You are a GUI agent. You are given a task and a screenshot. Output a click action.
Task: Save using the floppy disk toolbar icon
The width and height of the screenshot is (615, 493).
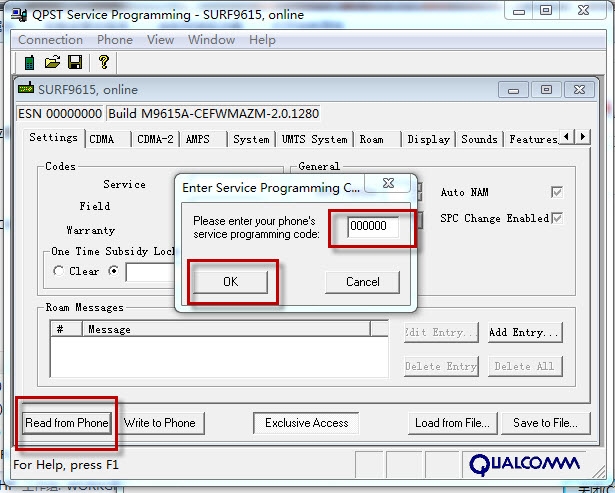75,62
